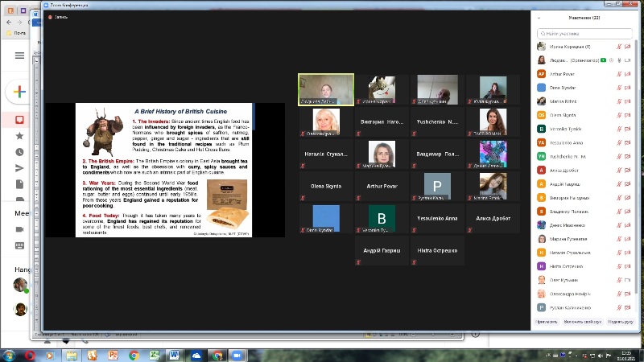This screenshot has width=644, height=362.
Task: Click the muted microphone icon beside Veronika Tymkiv
Action: coord(618,129)
